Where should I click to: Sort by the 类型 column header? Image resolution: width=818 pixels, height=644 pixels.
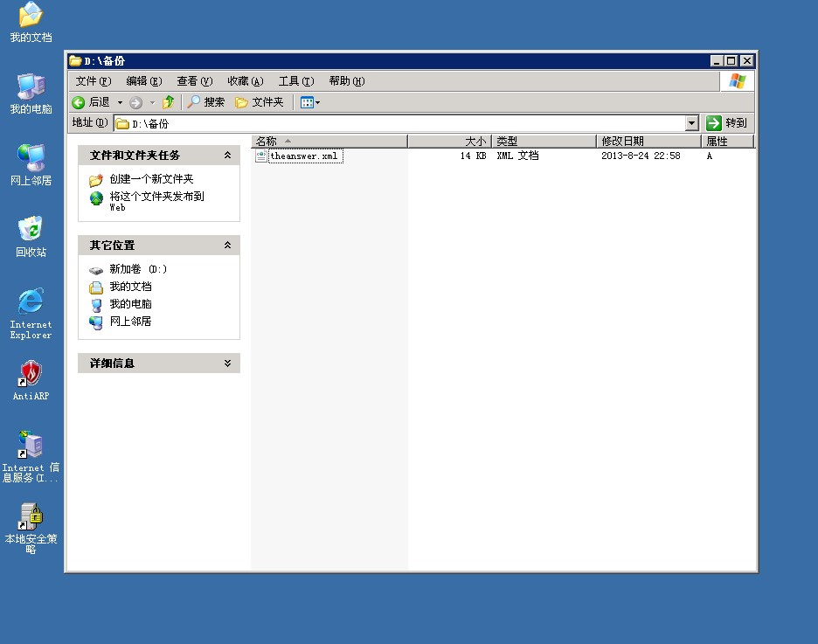[x=544, y=141]
